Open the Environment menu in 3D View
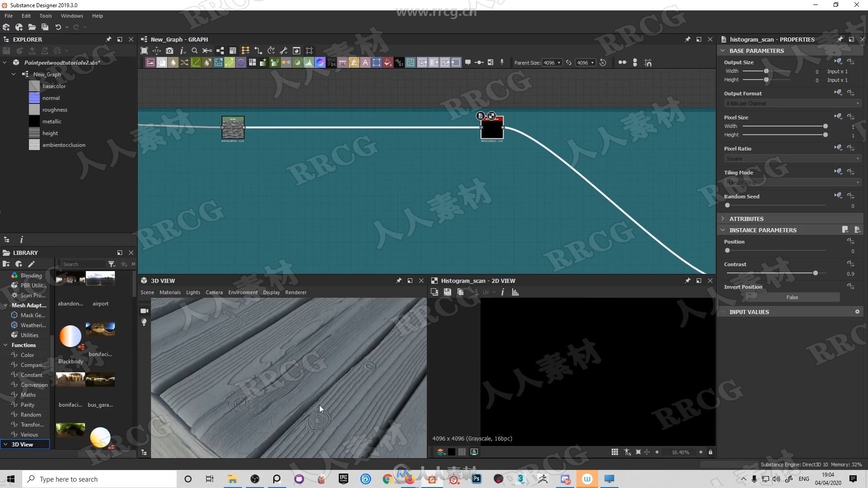Screen dimensions: 868x488 [243, 292]
